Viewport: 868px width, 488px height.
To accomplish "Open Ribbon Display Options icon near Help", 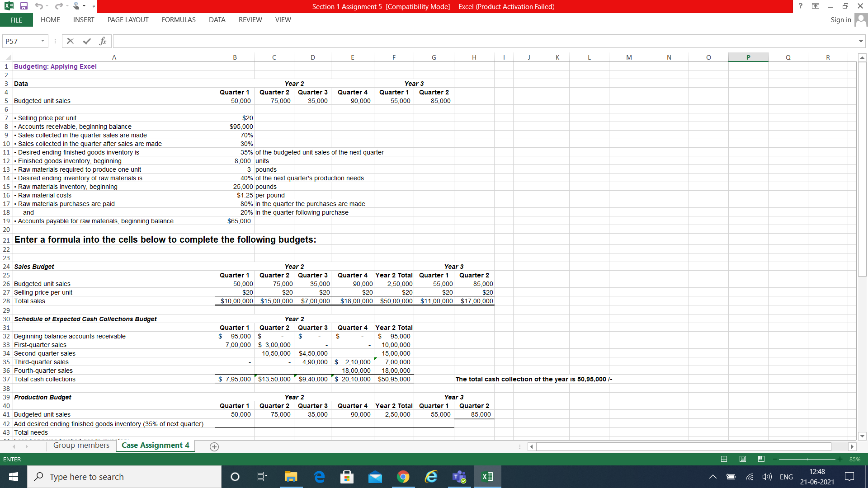I will coord(815,6).
